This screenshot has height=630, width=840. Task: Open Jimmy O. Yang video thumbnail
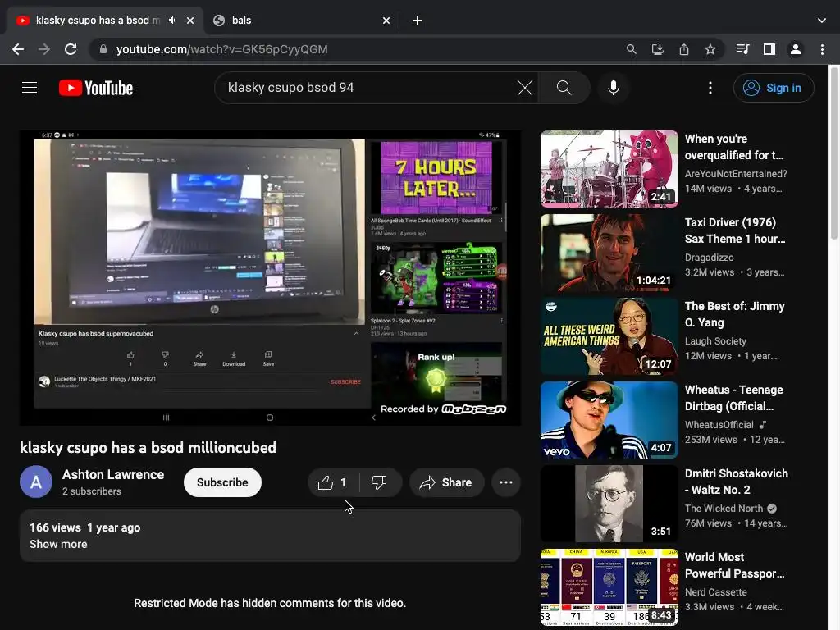click(x=609, y=336)
